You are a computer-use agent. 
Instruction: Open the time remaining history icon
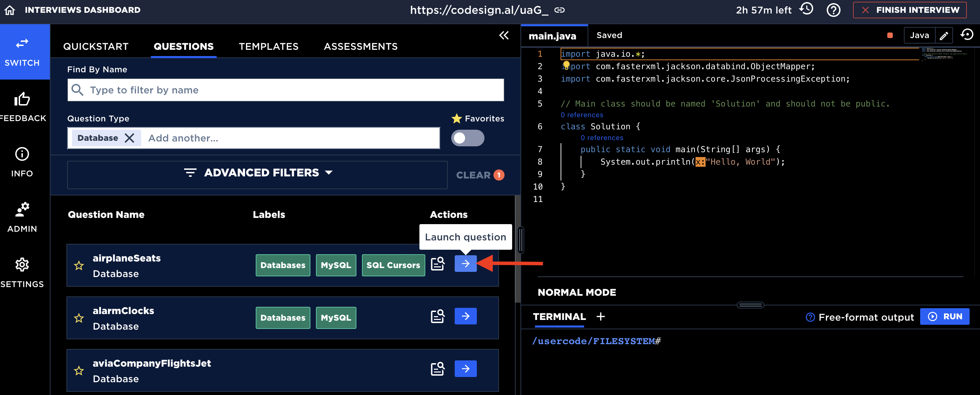pyautogui.click(x=807, y=9)
